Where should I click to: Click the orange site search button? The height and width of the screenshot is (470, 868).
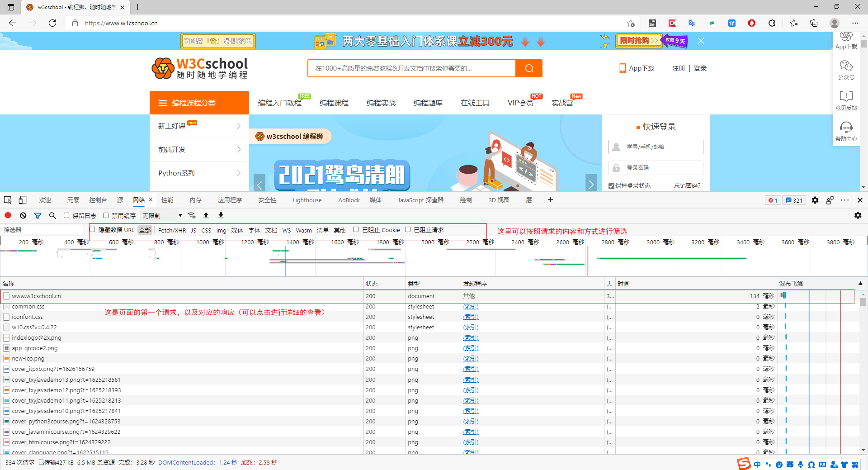click(529, 68)
